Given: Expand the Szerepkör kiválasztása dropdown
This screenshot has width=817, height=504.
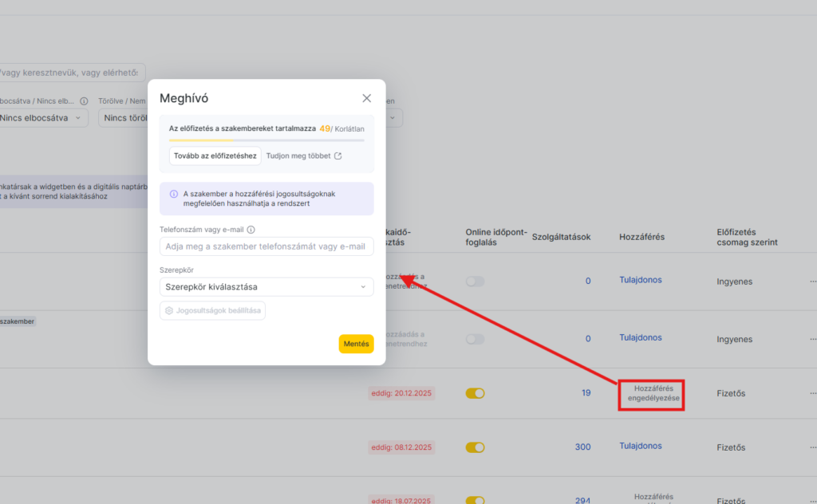Looking at the screenshot, I should 266,286.
